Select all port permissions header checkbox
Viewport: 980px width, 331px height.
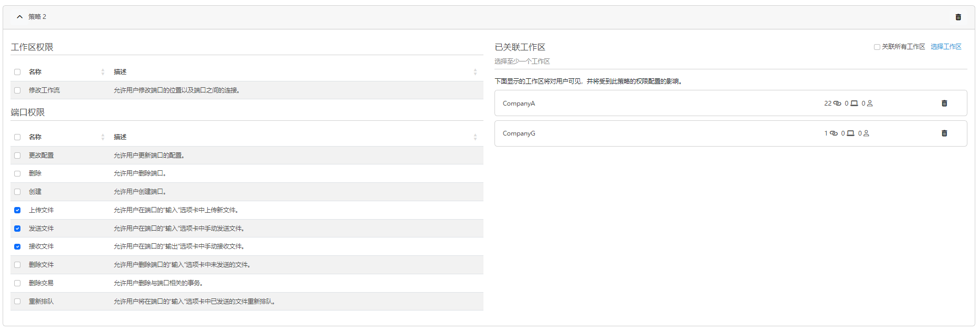[17, 137]
